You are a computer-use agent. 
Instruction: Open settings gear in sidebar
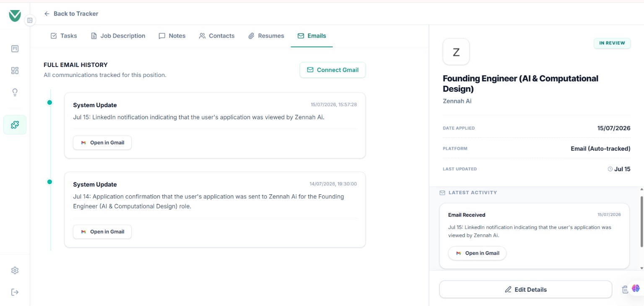pos(15,270)
